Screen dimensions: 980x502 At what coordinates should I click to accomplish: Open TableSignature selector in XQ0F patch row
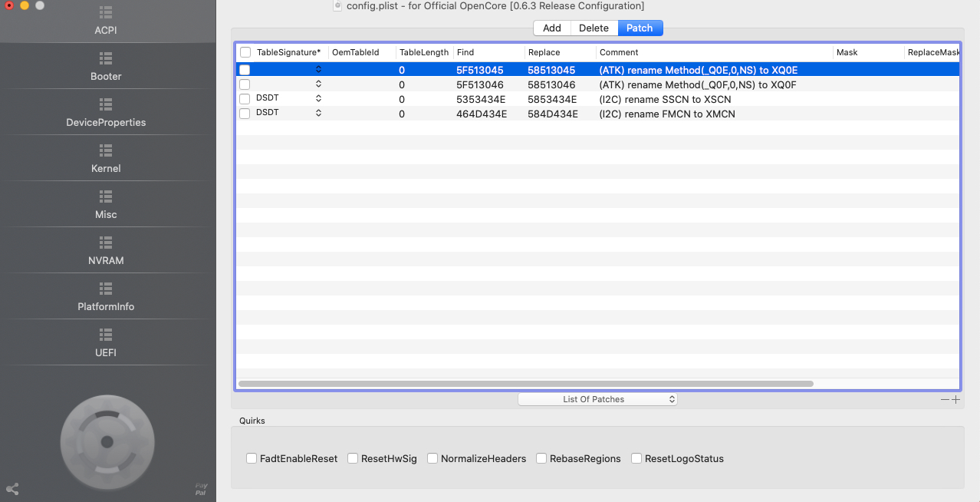[x=318, y=84]
